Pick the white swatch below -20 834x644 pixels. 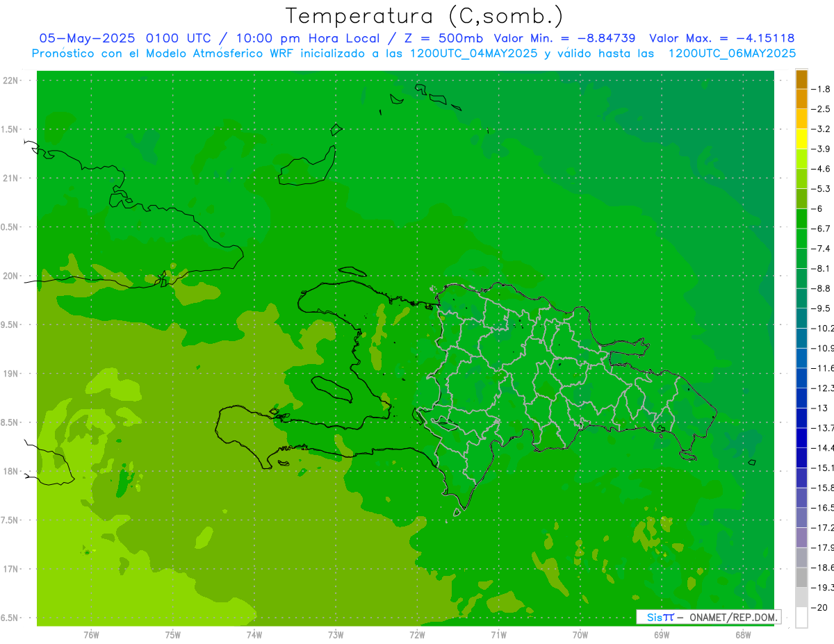[x=801, y=618]
